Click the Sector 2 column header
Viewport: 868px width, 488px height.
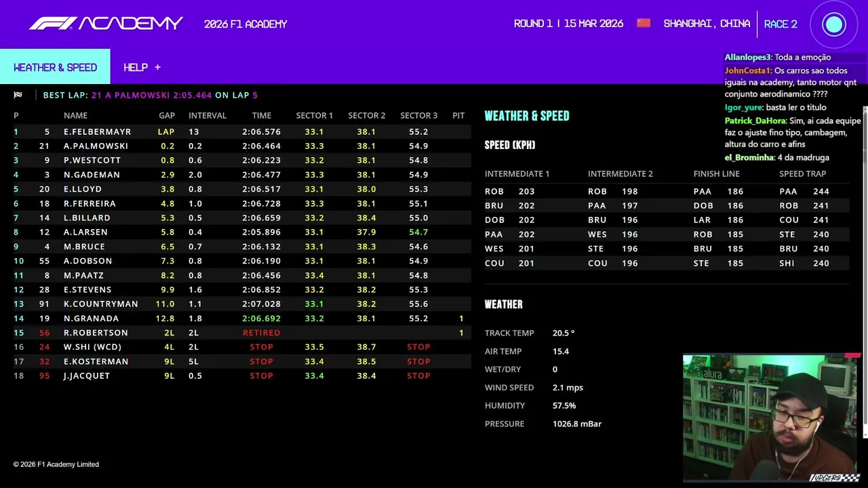click(366, 115)
